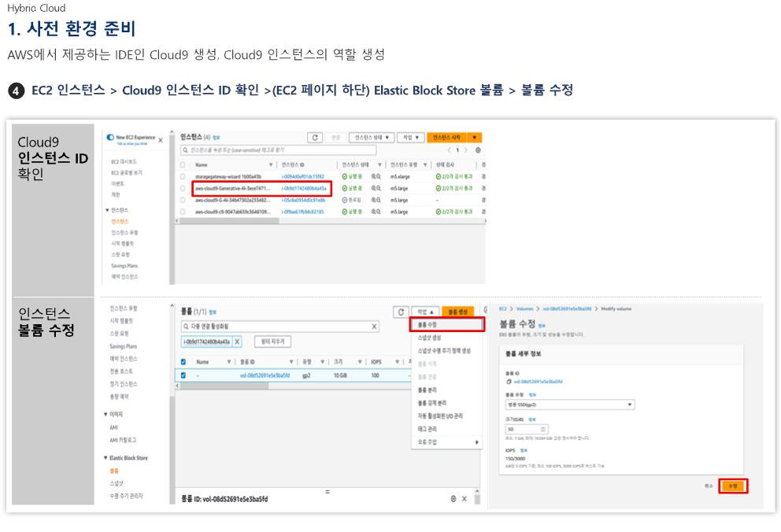The image size is (781, 532).
Task: Uncheck the volumes header select-all checkbox
Action: click(x=183, y=362)
